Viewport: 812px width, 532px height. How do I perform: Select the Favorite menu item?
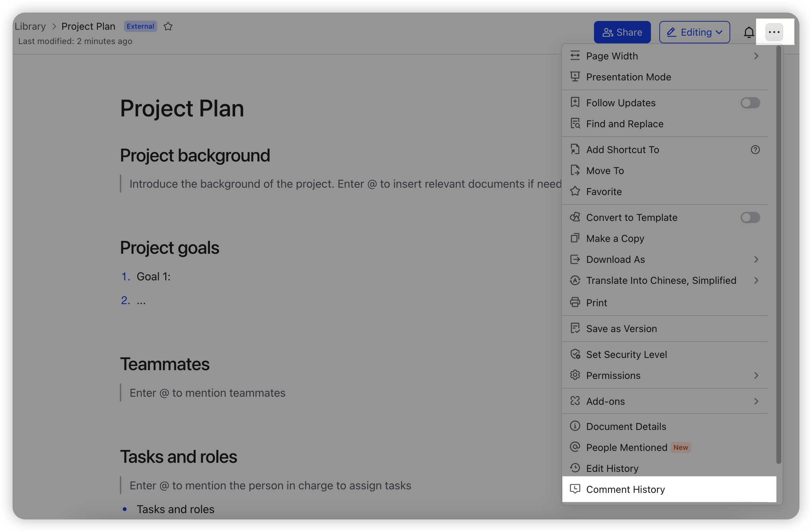[603, 191]
